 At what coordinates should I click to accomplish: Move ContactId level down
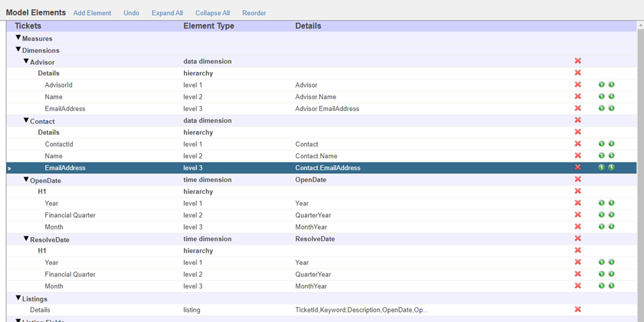[x=611, y=144]
